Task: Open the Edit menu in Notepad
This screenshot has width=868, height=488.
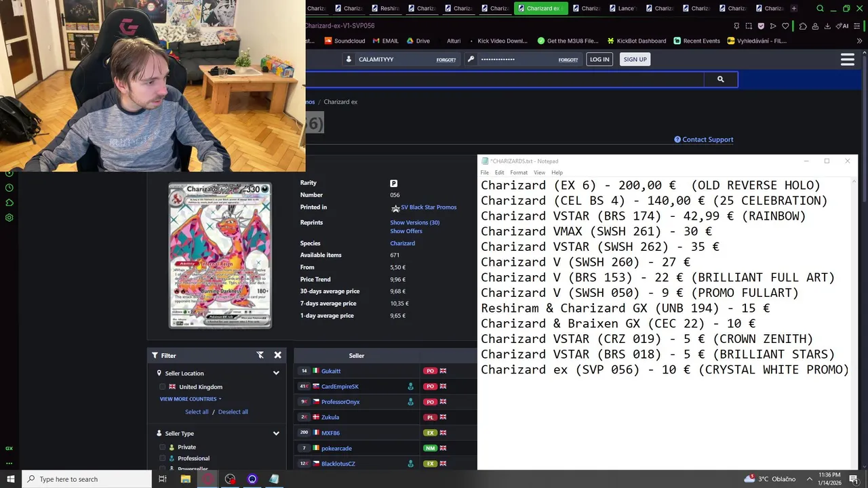Action: (499, 173)
